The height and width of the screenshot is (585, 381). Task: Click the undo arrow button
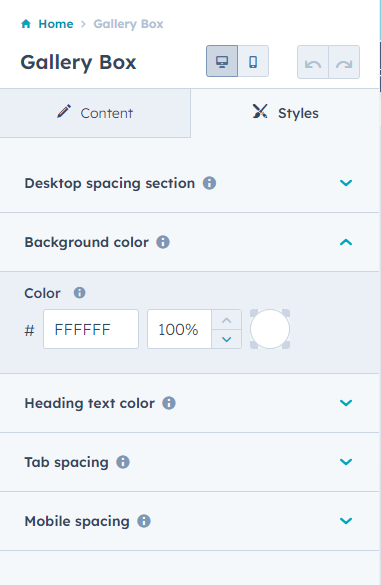point(313,62)
